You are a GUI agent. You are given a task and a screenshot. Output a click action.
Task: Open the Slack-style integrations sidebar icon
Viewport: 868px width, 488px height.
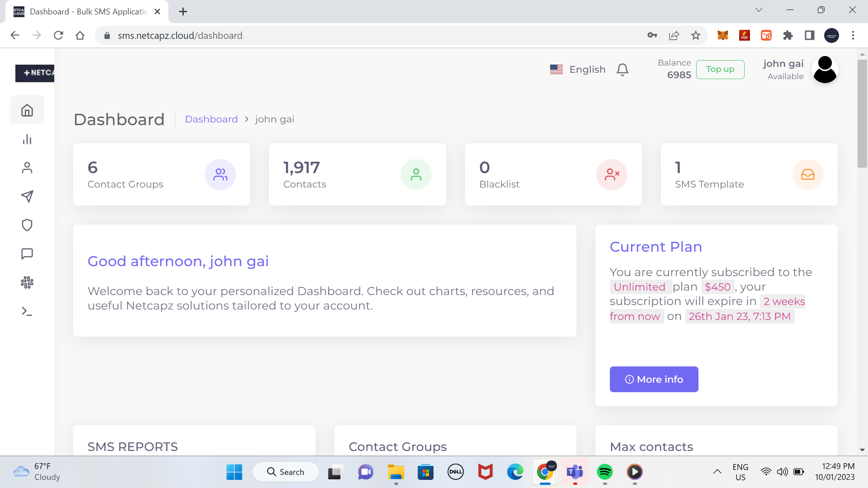pyautogui.click(x=27, y=282)
